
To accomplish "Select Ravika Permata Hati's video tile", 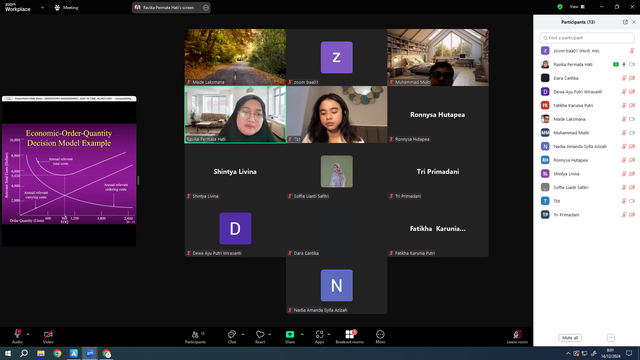I will [x=235, y=114].
